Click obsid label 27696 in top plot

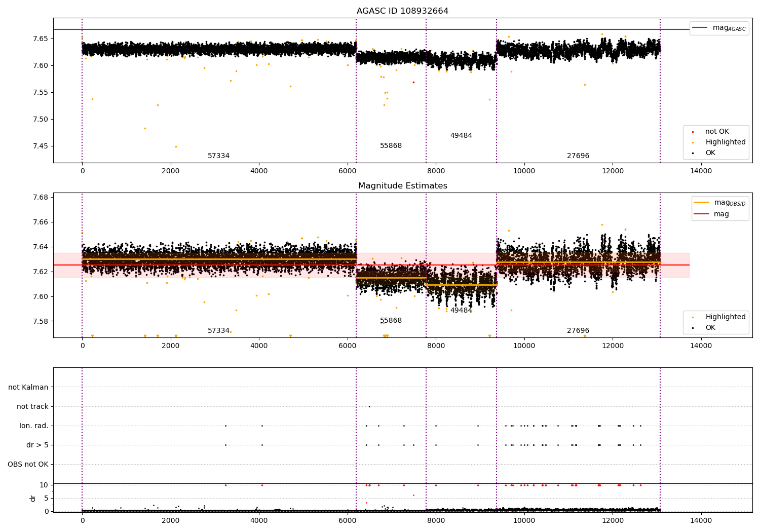[578, 156]
